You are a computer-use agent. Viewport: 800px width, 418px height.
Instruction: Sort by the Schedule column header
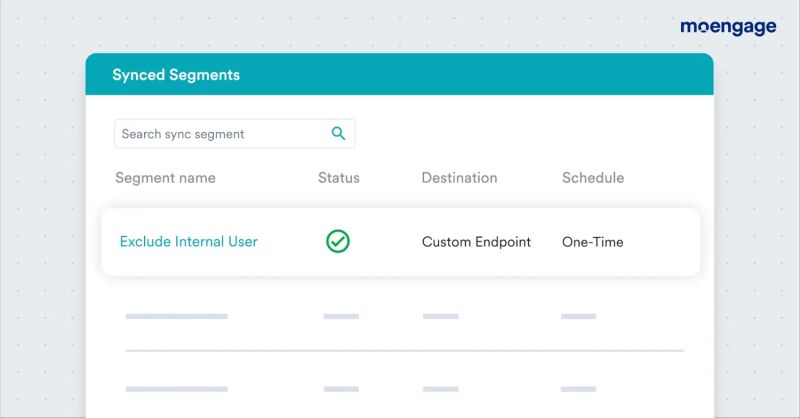(x=593, y=178)
